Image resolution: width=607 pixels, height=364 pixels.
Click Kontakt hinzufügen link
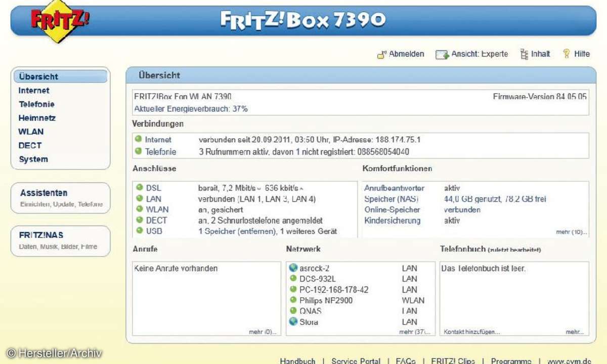(472, 332)
